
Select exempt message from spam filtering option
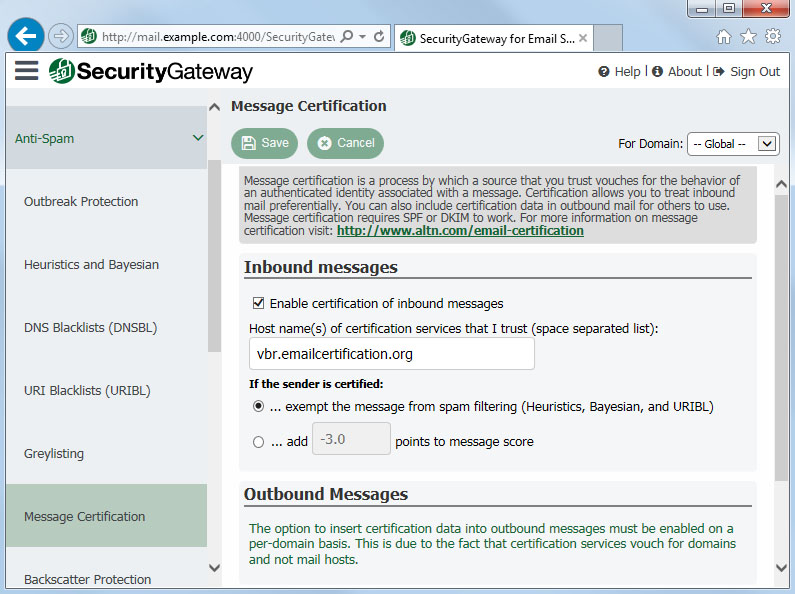[x=259, y=406]
